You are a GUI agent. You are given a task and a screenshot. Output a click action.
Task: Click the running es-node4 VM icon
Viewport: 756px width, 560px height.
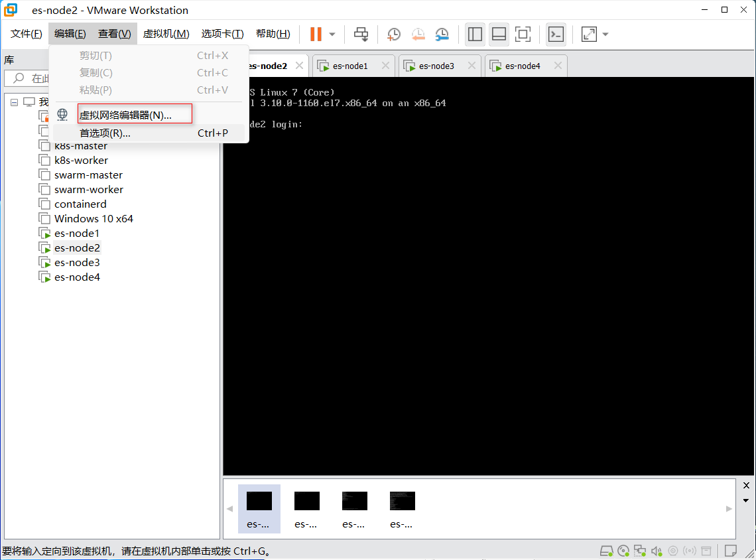tap(45, 277)
